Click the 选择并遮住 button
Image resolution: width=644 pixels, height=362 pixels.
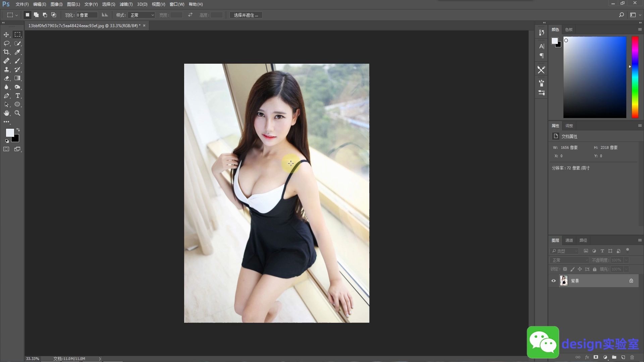click(246, 15)
